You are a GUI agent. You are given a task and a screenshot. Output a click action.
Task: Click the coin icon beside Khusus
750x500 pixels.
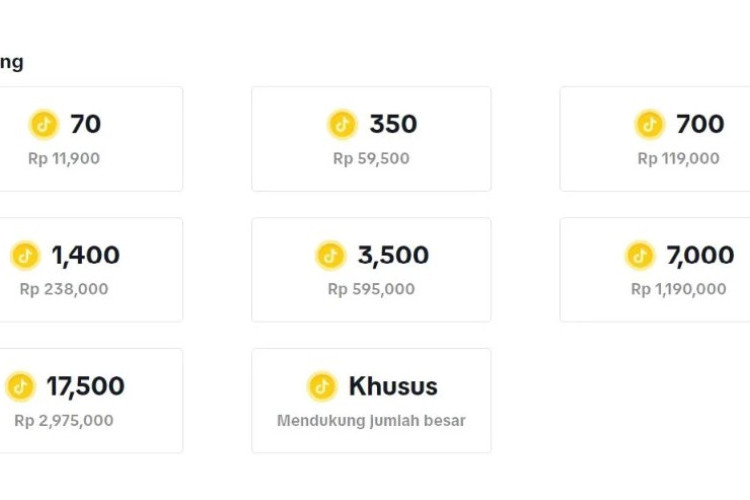pos(322,386)
